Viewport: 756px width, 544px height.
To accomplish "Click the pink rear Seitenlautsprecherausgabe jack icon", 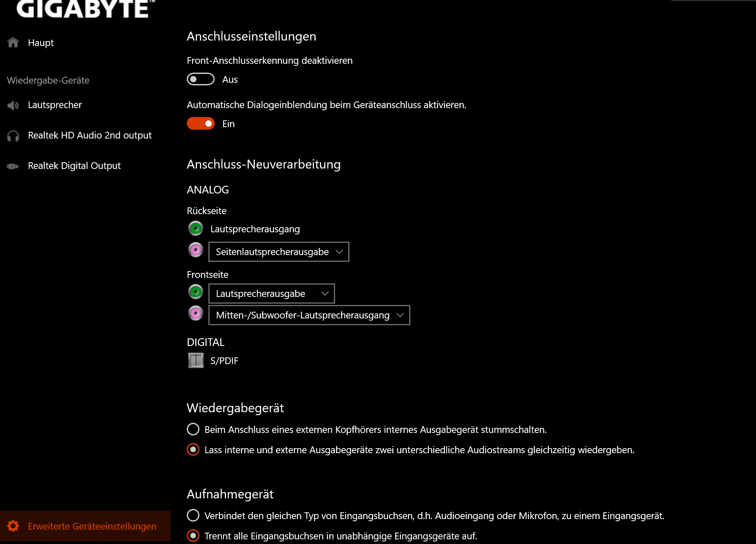I will (196, 250).
